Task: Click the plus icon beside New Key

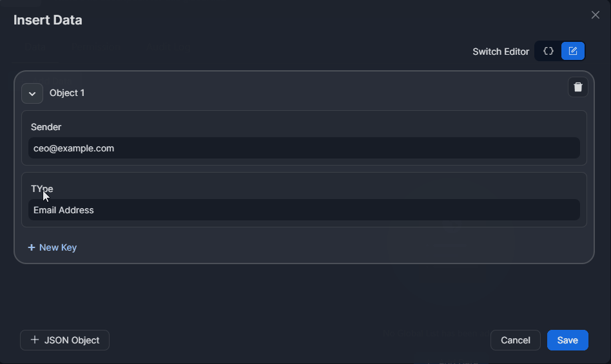Action: pyautogui.click(x=31, y=247)
